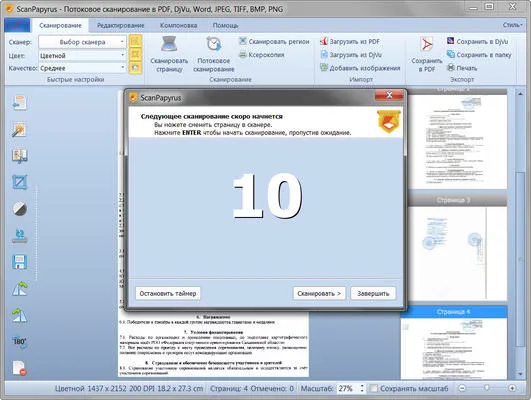Viewport: 531px width, 400px height.
Task: Switch to the Редактирование ribbon tab
Action: [x=120, y=25]
